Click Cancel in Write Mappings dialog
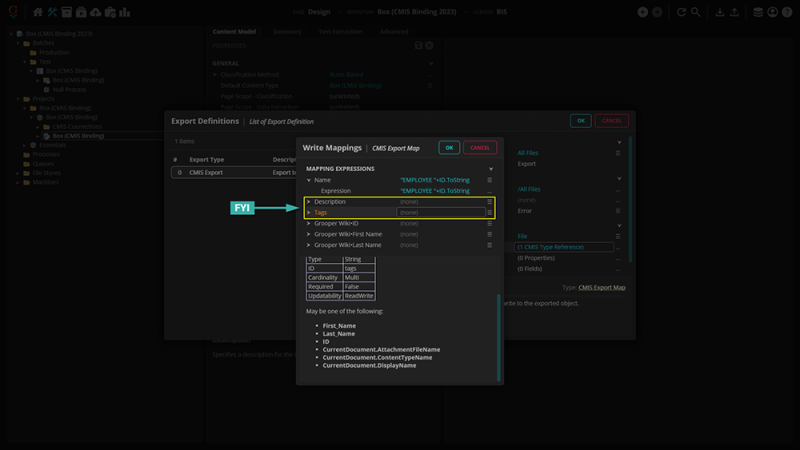 click(480, 147)
